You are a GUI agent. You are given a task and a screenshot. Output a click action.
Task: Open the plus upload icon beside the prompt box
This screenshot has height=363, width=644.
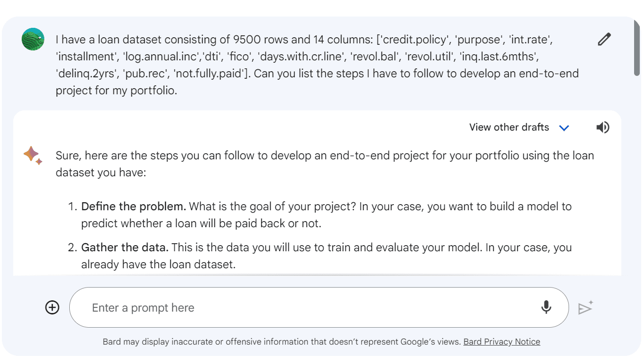pos(52,307)
